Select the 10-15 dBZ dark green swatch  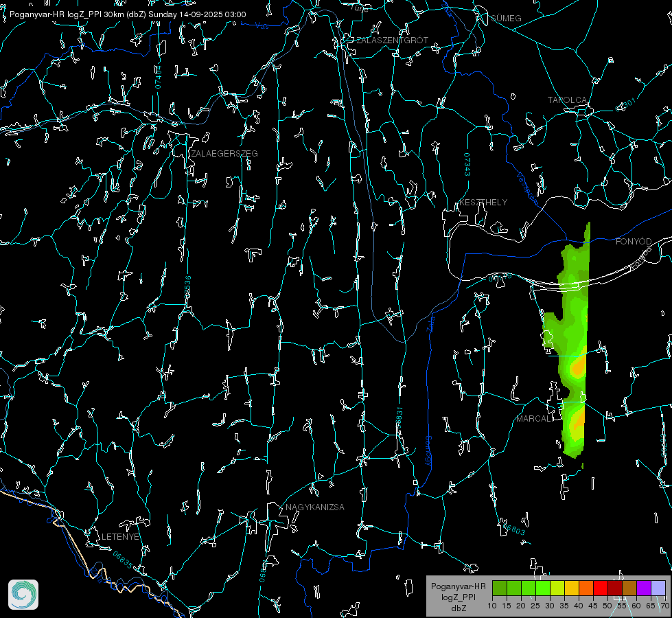499,588
